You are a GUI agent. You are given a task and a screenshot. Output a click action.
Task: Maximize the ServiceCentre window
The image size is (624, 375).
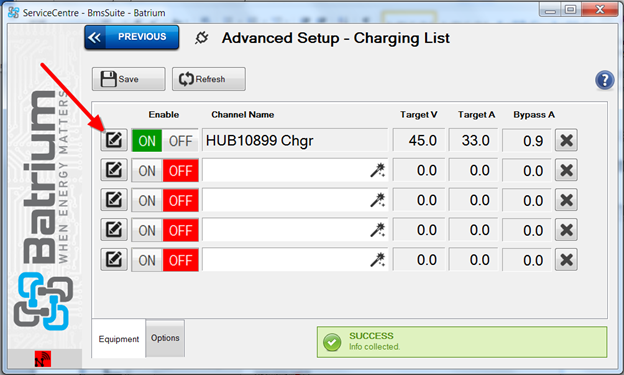click(x=571, y=10)
